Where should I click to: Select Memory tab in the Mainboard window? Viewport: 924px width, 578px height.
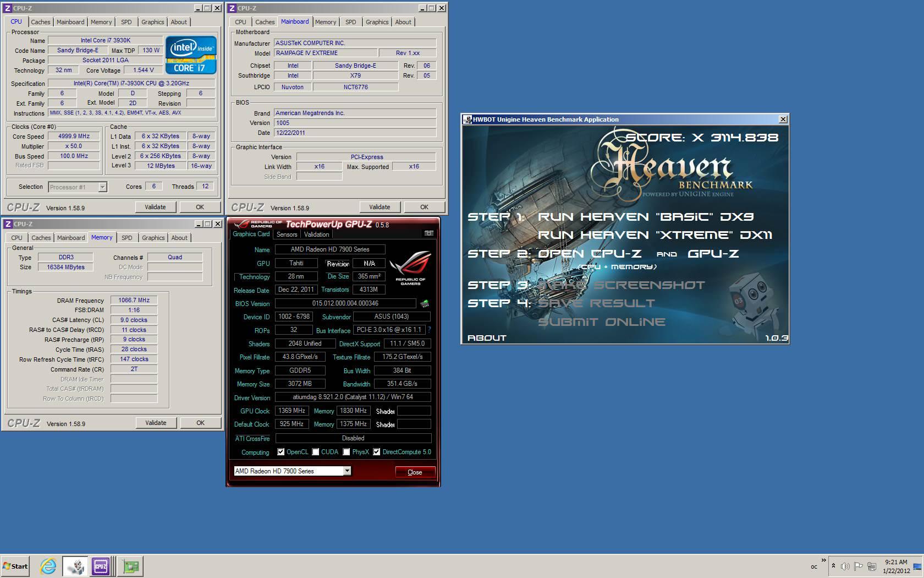tap(326, 22)
